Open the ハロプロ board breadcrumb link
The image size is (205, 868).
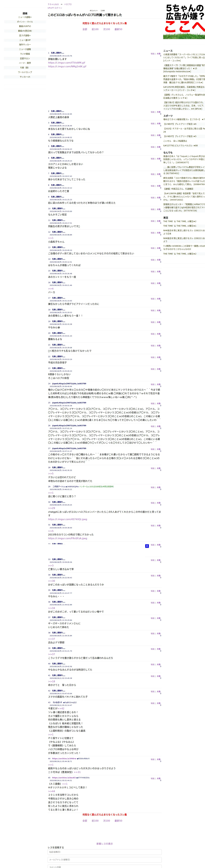(x=68, y=4)
